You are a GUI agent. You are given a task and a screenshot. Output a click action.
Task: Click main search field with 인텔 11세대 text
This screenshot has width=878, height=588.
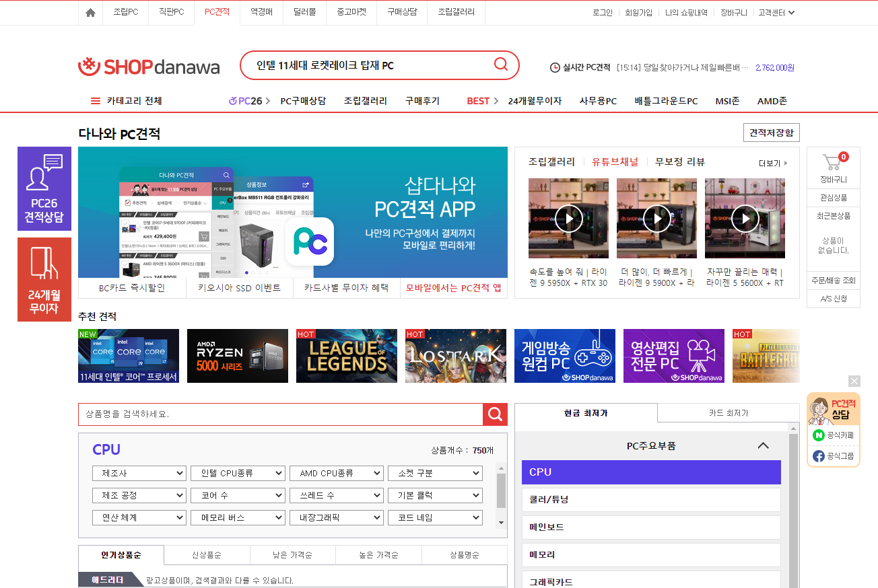(x=367, y=65)
